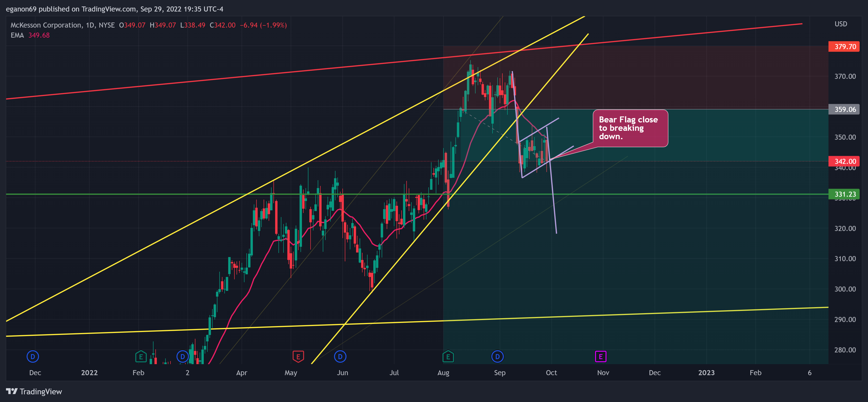Click the purple upcoming earnings marker
The image size is (868, 402).
tap(601, 356)
